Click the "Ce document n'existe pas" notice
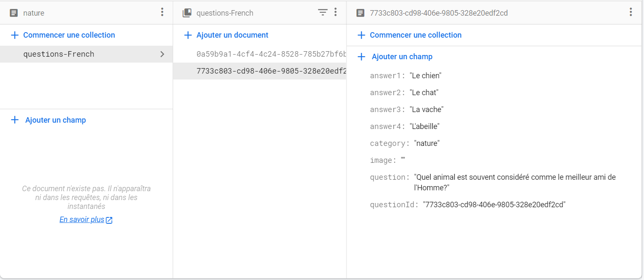 (86, 198)
